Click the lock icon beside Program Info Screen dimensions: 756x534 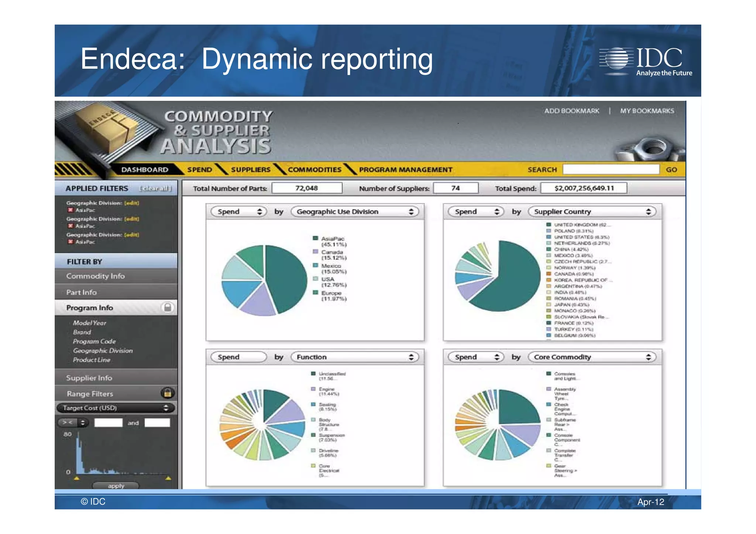click(167, 307)
